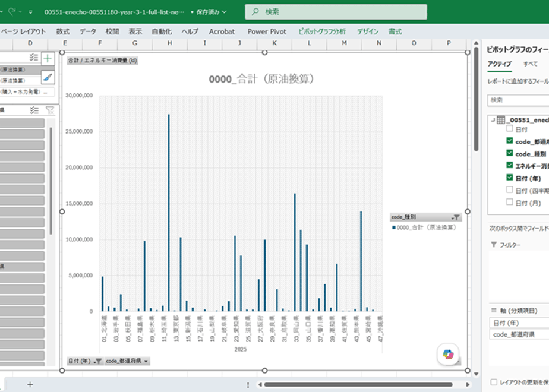Uncheck the code_都道府県 field checkbox
The image size is (549, 392).
510,141
